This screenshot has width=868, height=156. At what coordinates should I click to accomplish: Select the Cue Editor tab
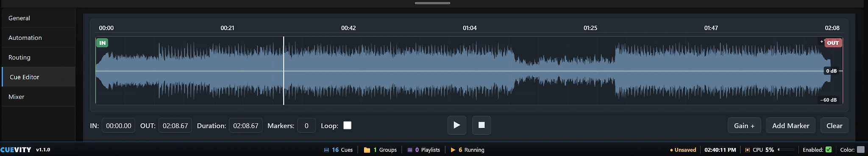click(x=38, y=77)
